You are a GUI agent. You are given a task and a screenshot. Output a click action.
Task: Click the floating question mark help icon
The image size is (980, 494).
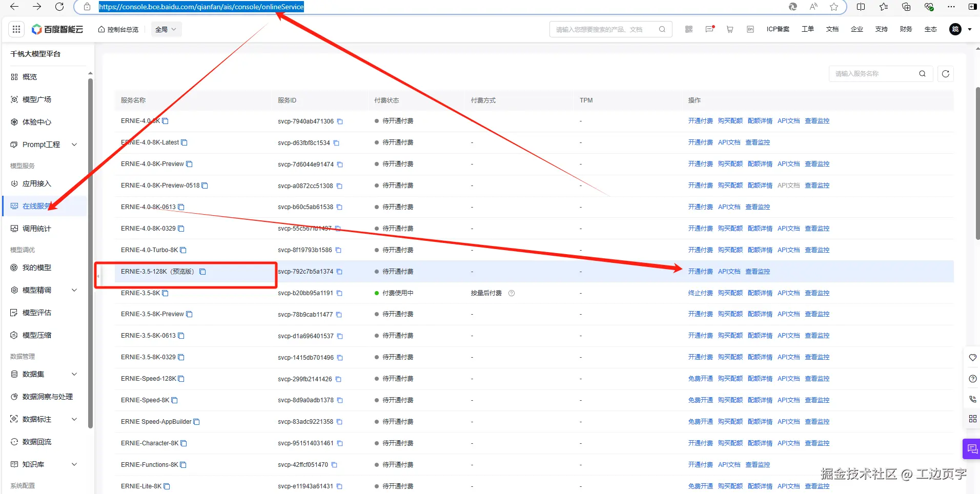pos(973,379)
